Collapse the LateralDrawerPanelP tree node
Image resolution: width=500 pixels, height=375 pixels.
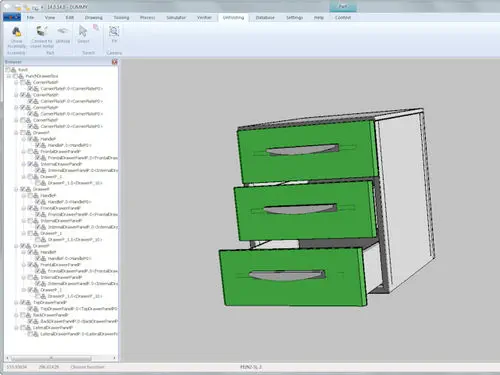pos(16,328)
